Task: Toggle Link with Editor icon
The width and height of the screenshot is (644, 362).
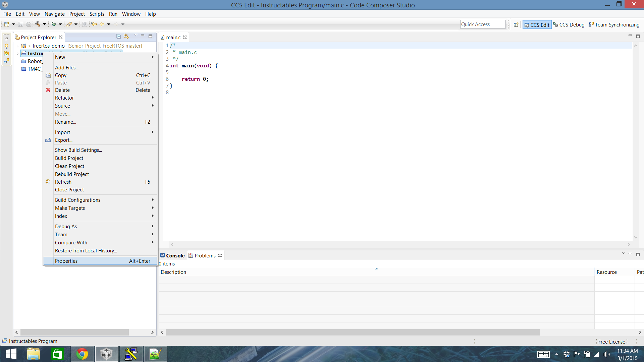Action: click(126, 36)
